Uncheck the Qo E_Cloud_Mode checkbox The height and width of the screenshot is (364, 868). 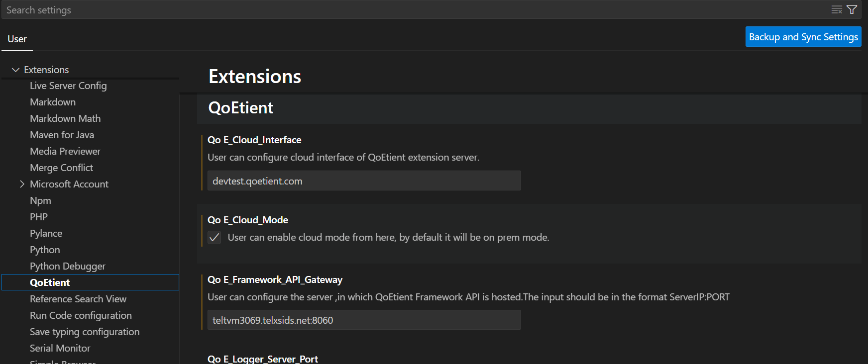(215, 238)
